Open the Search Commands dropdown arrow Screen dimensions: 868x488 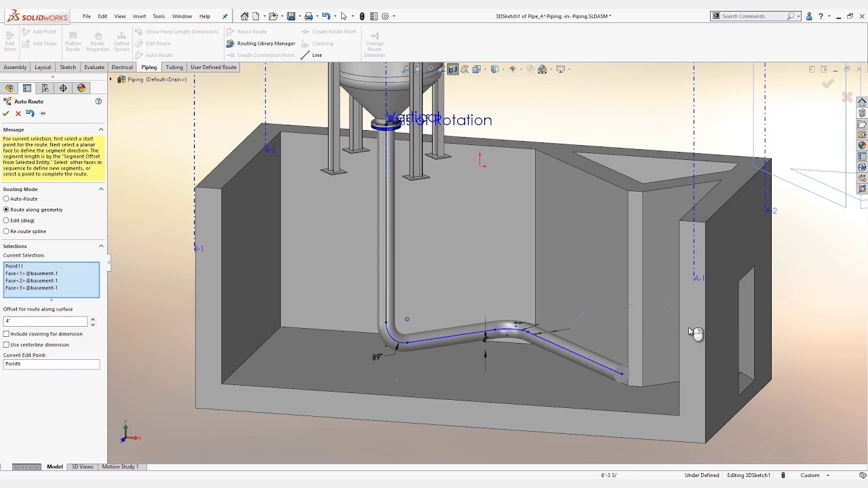pyautogui.click(x=799, y=16)
